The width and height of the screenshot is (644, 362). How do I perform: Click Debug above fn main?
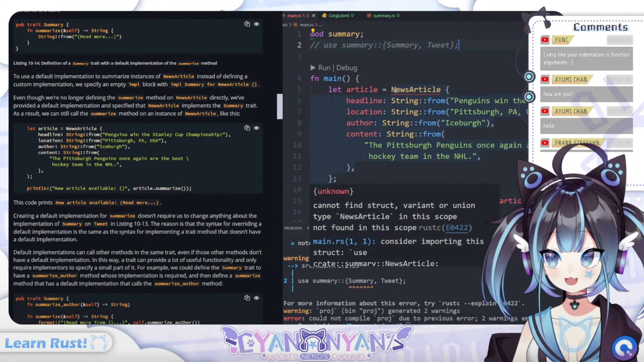pyautogui.click(x=347, y=68)
